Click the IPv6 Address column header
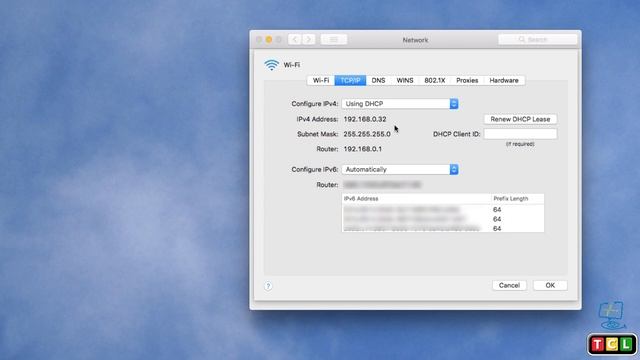640x360 pixels. 416,199
